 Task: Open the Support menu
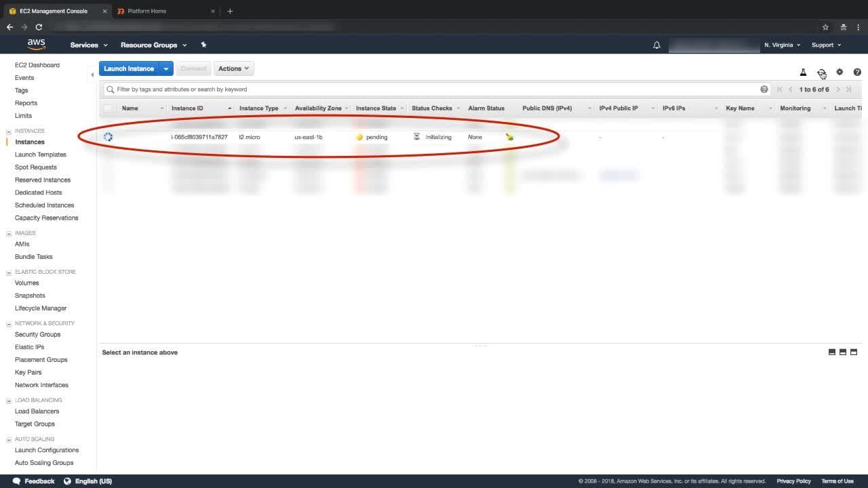coord(826,45)
